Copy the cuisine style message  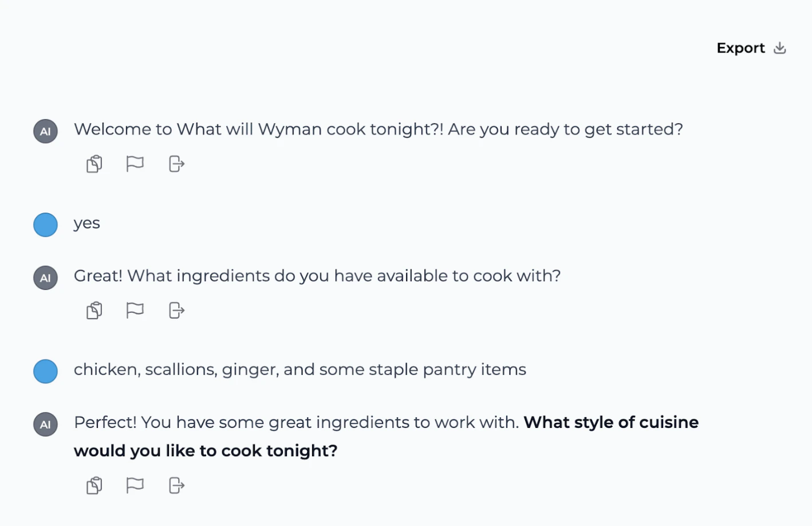(94, 486)
